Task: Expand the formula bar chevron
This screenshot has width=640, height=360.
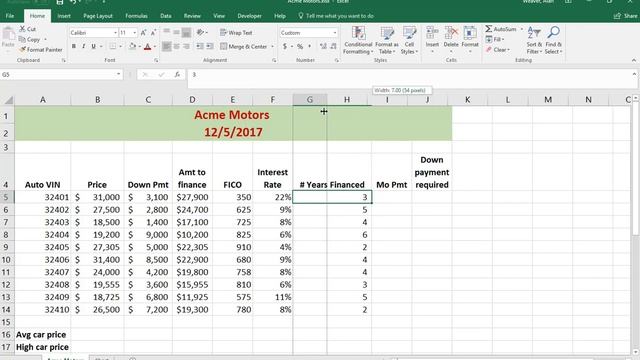Action: pyautogui.click(x=634, y=74)
